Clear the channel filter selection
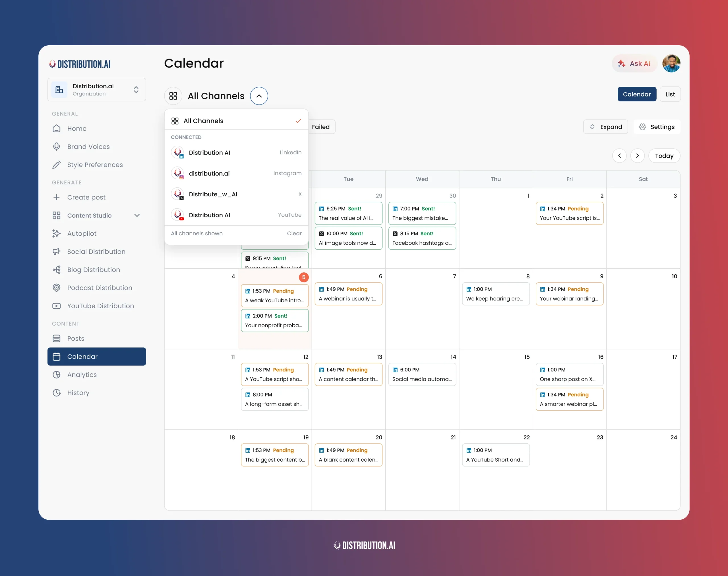The width and height of the screenshot is (728, 576). (x=294, y=233)
